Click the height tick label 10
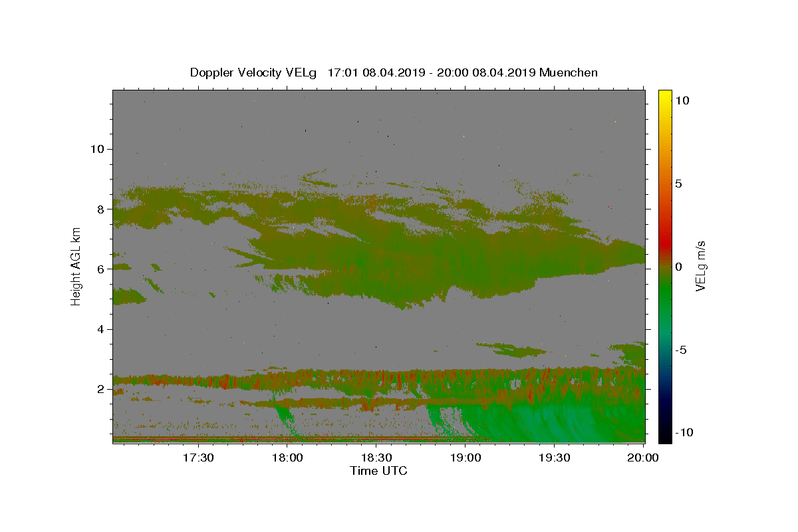This screenshot has height=532, width=798. pos(98,149)
